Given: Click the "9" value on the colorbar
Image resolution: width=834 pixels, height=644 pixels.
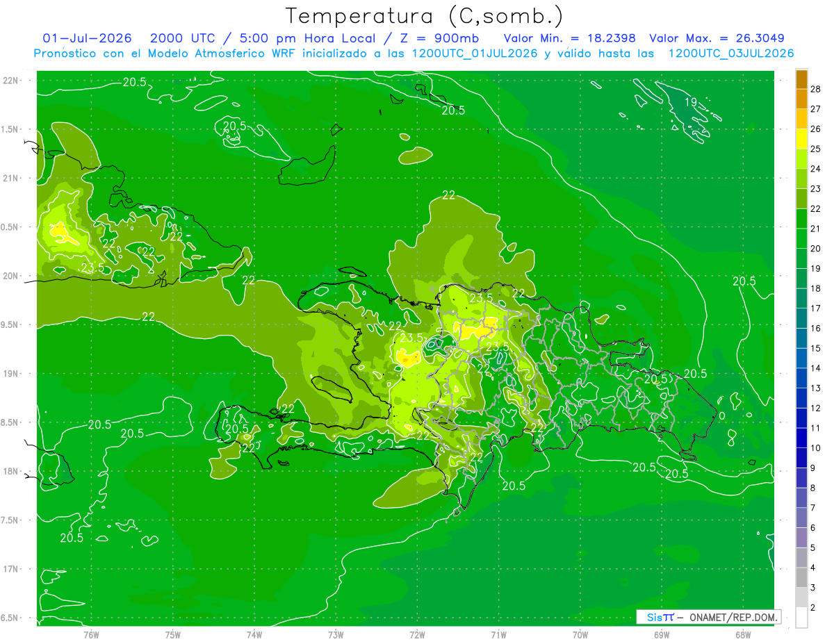Looking at the screenshot, I should 814,468.
